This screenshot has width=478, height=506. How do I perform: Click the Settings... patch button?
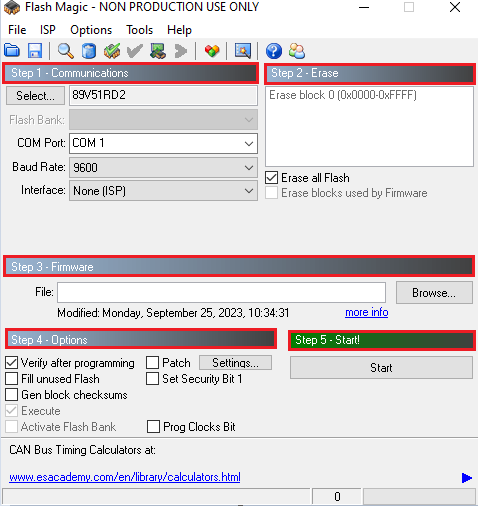(235, 363)
